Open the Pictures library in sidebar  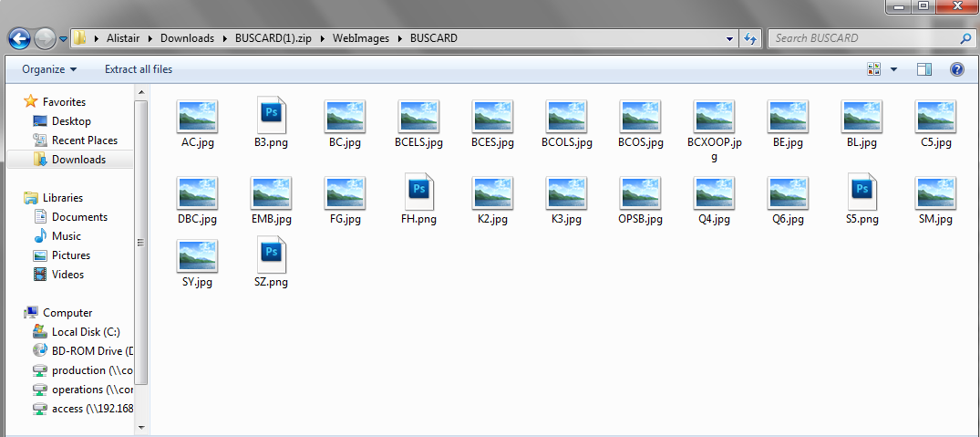tap(71, 255)
